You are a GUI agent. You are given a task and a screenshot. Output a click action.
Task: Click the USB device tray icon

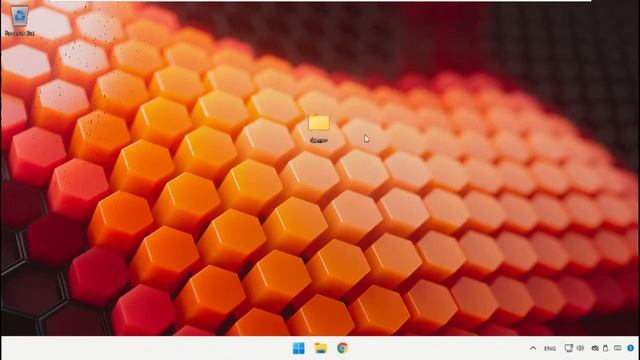(606, 348)
